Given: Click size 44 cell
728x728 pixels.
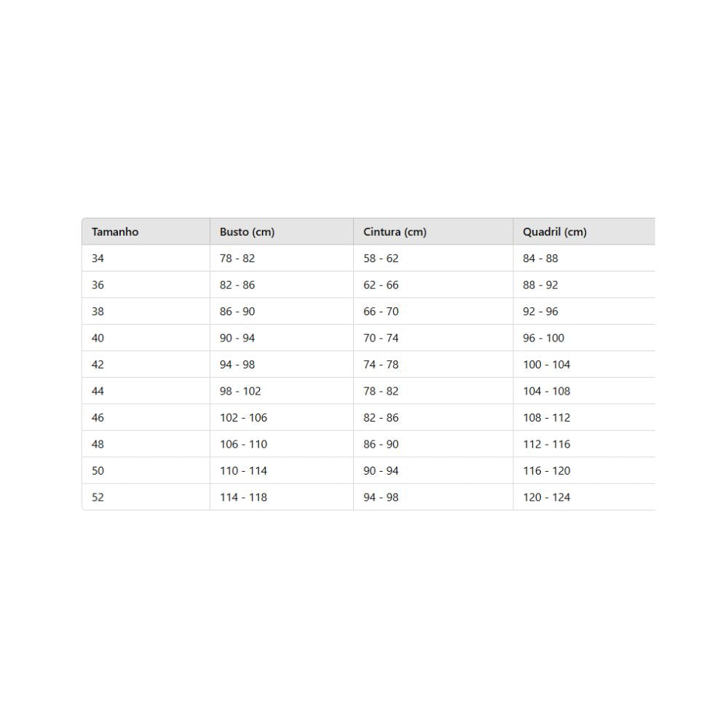Looking at the screenshot, I should coord(98,391).
